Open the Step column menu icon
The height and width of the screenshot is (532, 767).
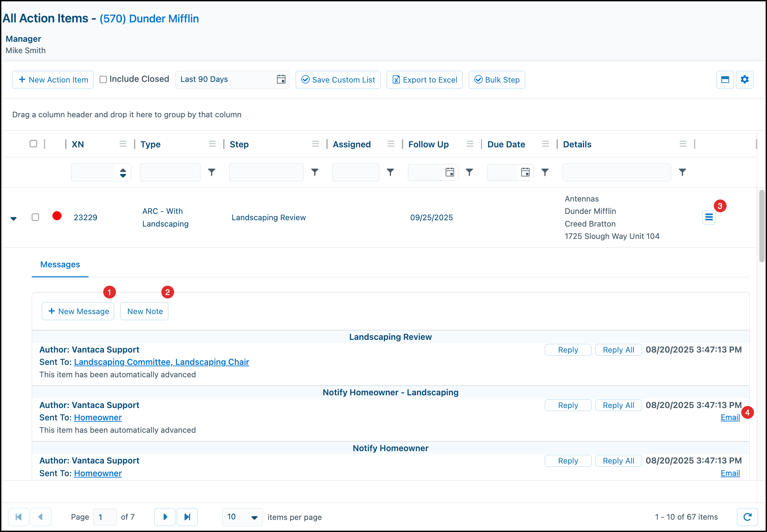point(315,144)
